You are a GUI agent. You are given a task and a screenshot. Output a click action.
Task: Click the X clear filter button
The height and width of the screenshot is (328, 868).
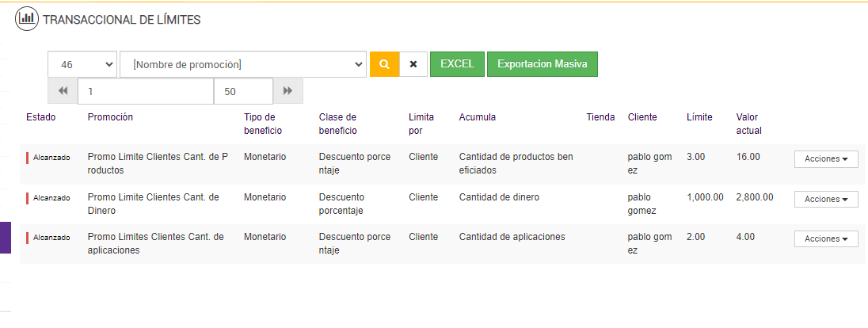pyautogui.click(x=413, y=64)
